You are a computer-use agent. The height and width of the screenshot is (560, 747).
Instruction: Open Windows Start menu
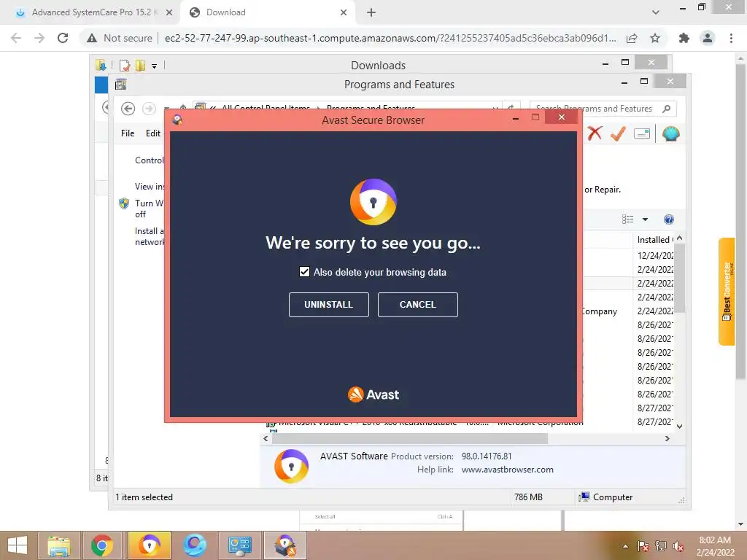pyautogui.click(x=18, y=545)
